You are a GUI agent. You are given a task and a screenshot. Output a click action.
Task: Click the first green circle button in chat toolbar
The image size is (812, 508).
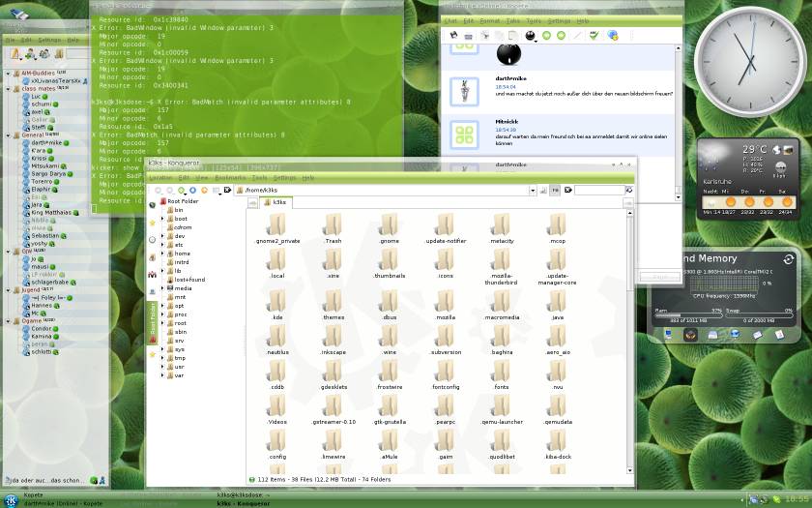(546, 35)
